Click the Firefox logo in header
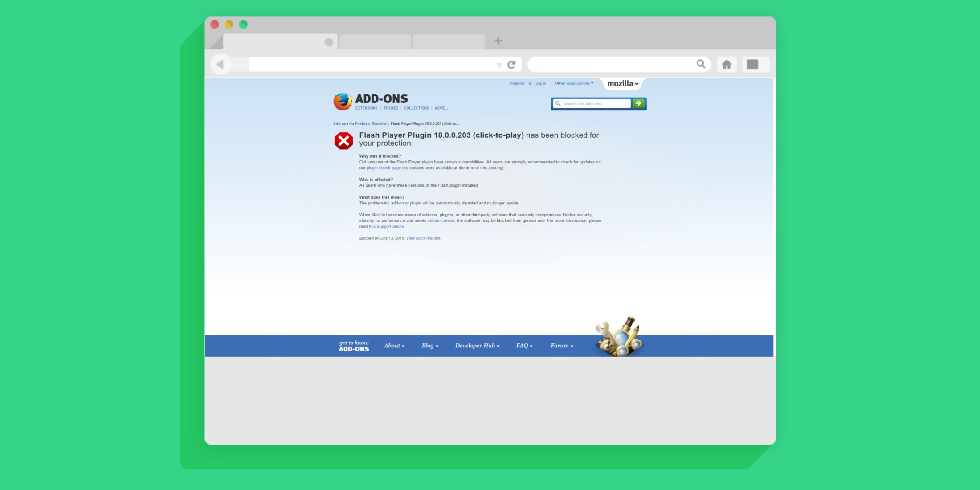Screen dimensions: 980x490 click(343, 102)
